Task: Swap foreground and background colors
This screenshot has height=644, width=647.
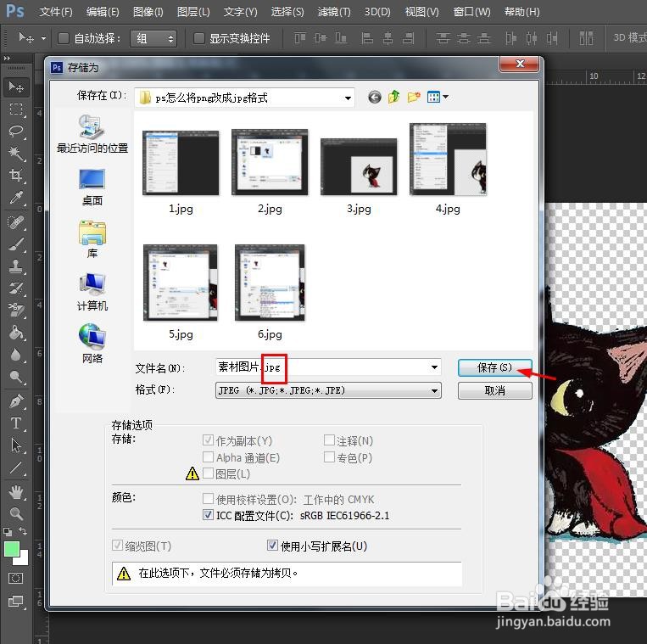Action: (x=23, y=531)
